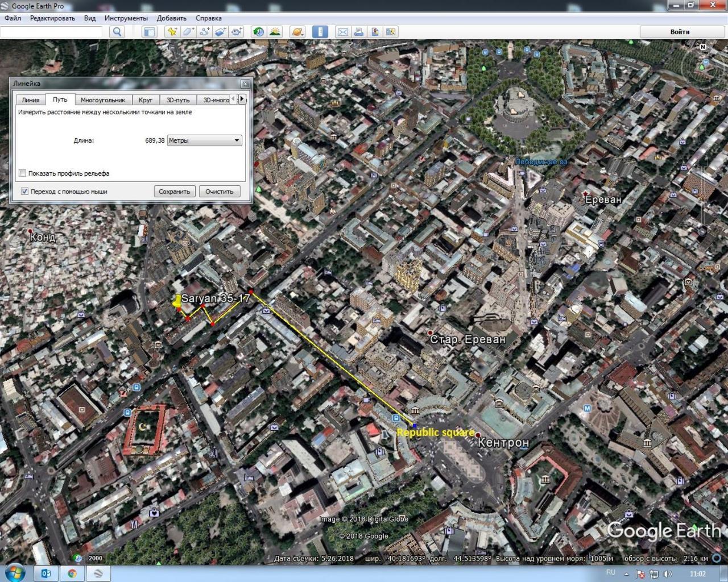Toggle the sidebar panel icon
728x582 pixels.
[x=149, y=32]
